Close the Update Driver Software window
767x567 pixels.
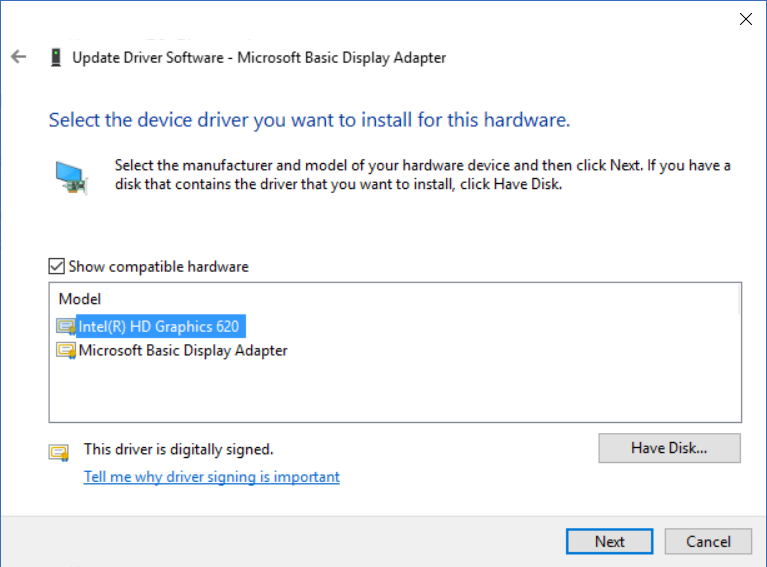click(x=745, y=19)
